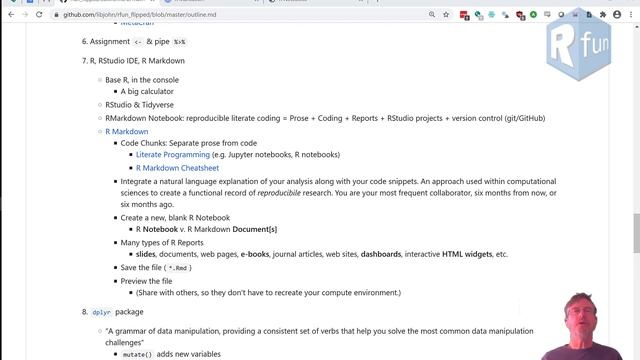Click the text "A big calculator"
The image size is (640, 360).
pos(147,91)
